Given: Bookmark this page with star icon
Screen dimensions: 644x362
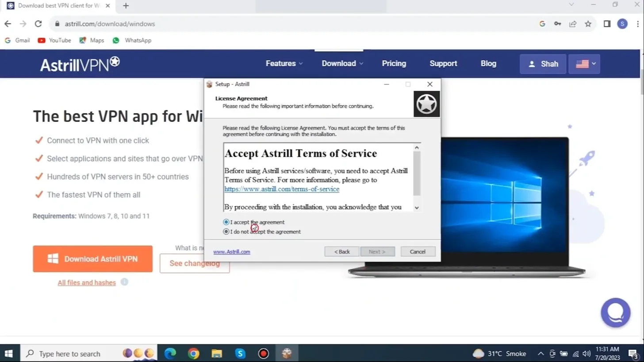Looking at the screenshot, I should coord(588,24).
